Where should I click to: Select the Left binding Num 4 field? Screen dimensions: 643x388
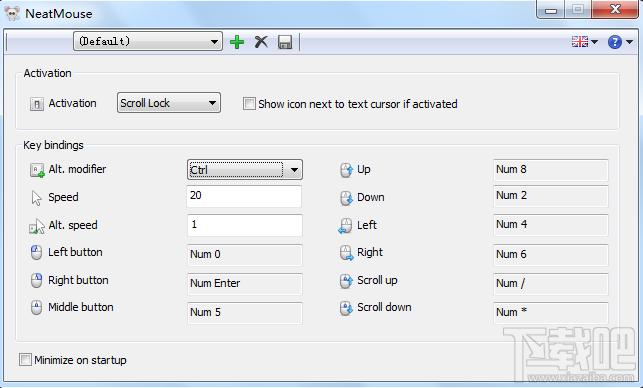click(551, 225)
